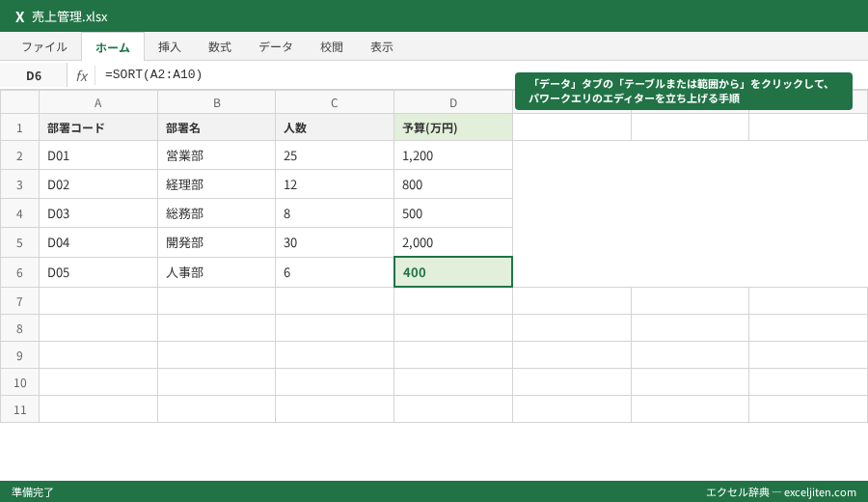
Task: Select the 経理部 cell
Action: [216, 184]
